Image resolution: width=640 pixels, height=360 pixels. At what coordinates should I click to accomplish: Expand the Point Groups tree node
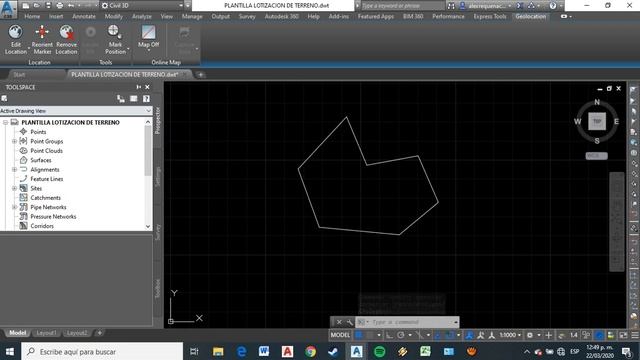point(14,141)
